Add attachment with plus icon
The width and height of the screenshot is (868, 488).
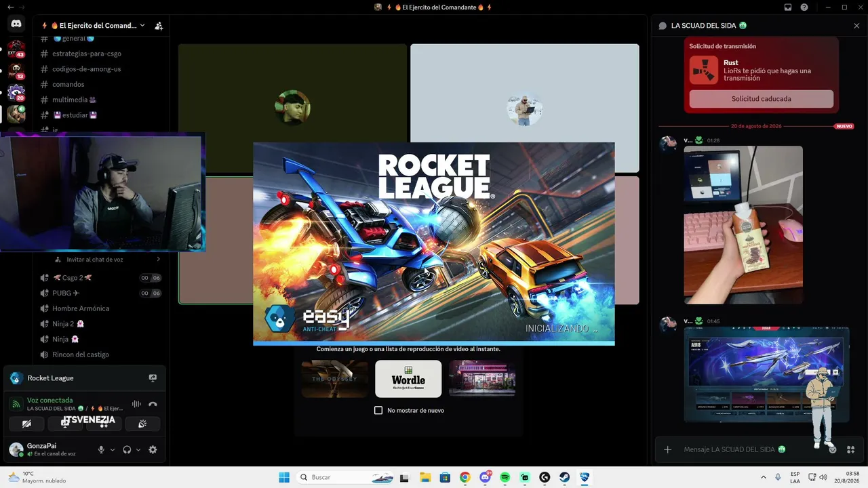tap(668, 449)
